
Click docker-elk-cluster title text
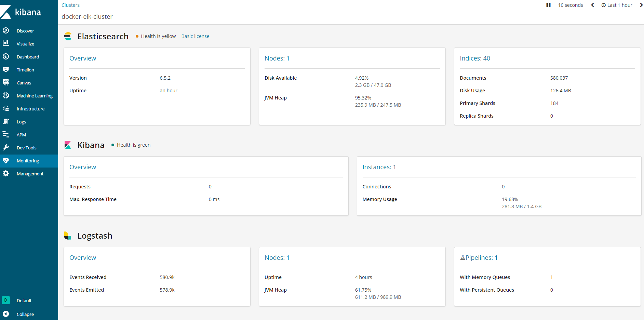(x=87, y=17)
